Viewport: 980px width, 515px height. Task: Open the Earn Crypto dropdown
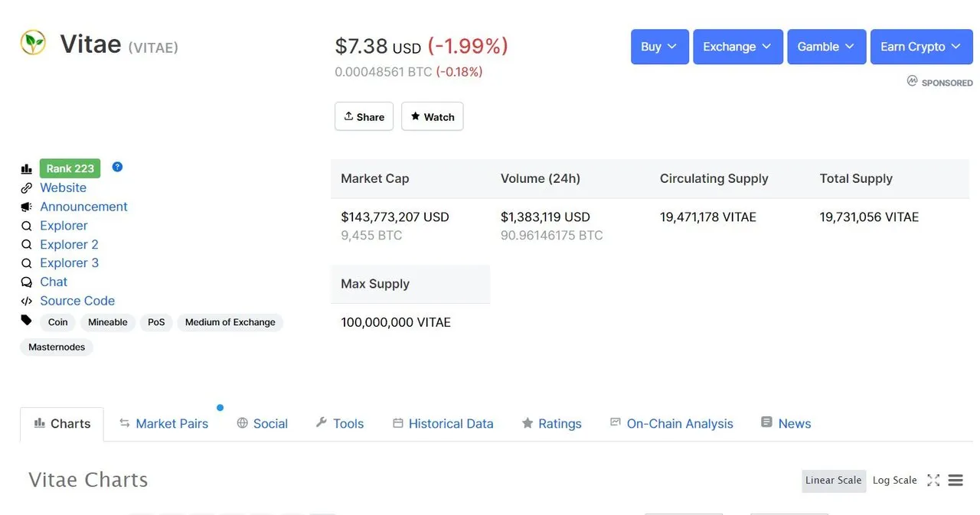coord(921,47)
